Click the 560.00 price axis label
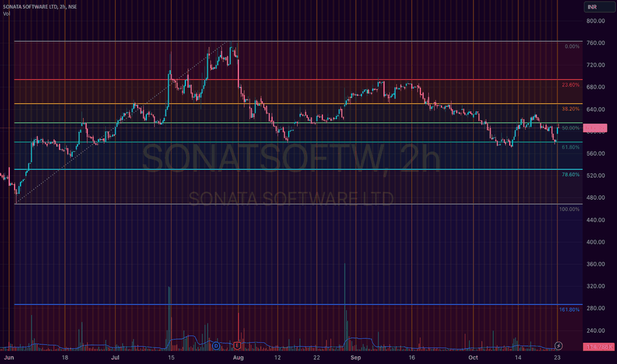Screen dimensions: 617x364 595,154
